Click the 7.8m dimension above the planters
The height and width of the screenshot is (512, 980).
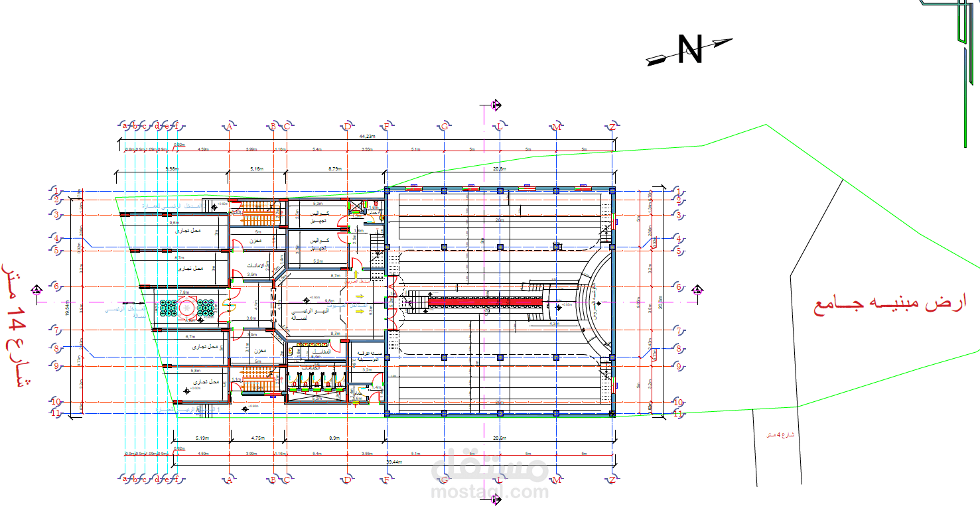tap(183, 292)
